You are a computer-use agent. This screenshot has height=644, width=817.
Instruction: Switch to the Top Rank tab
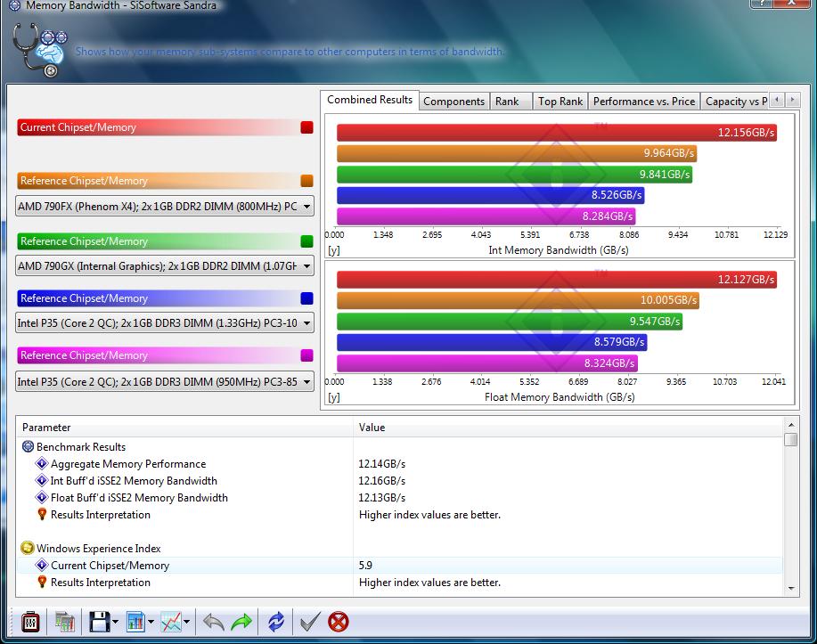(x=560, y=101)
